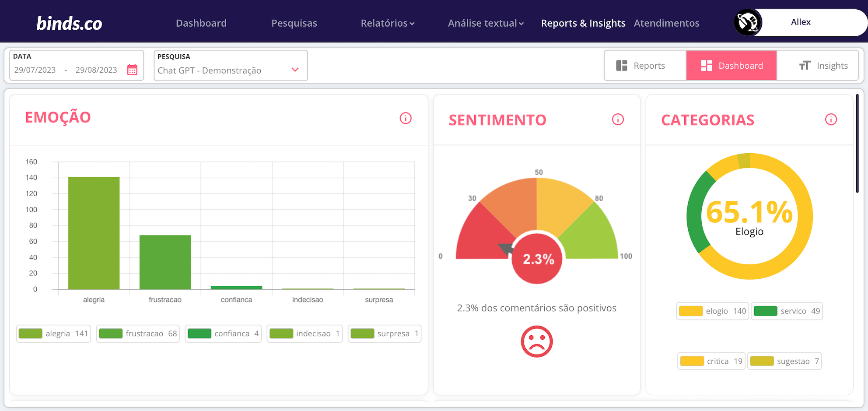Open the calendar date picker
Screen dimensions: 868x411
click(x=132, y=69)
